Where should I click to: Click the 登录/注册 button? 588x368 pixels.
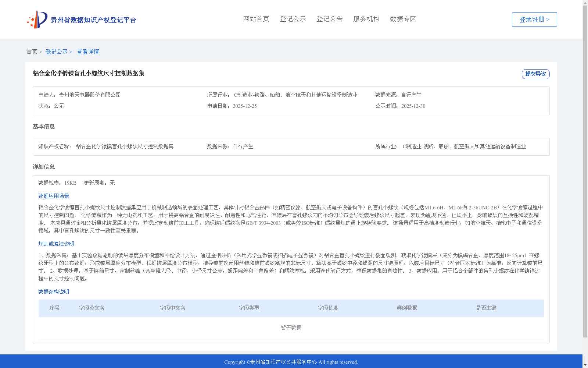click(534, 20)
